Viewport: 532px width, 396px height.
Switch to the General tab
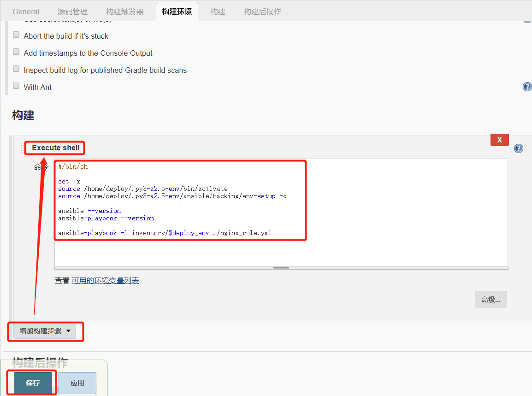[x=26, y=12]
